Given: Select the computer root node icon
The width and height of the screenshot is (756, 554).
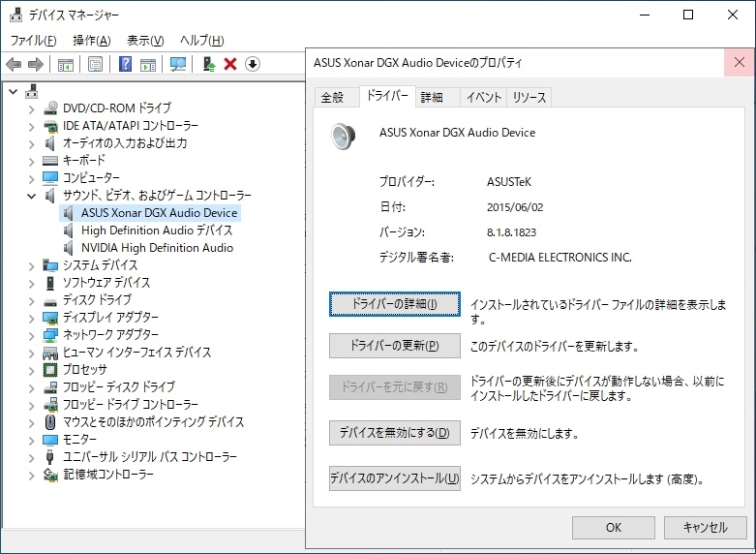Looking at the screenshot, I should point(32,91).
